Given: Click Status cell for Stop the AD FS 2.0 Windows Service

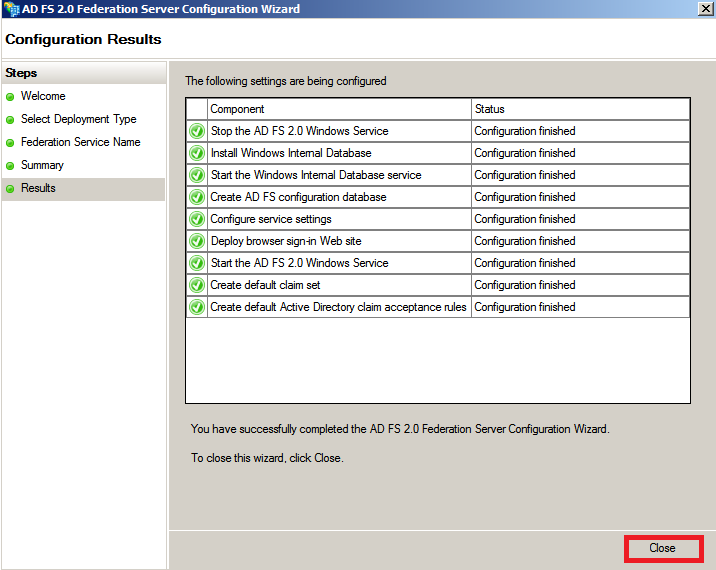Looking at the screenshot, I should [580, 131].
